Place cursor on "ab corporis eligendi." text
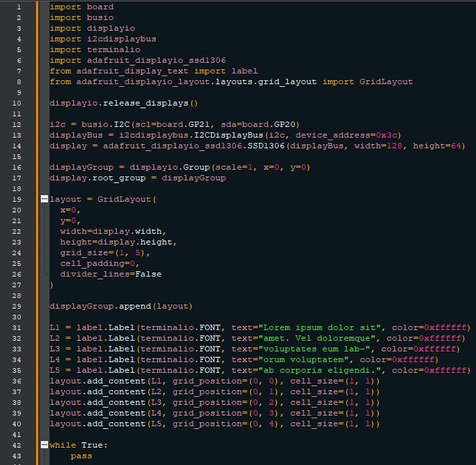This screenshot has height=465, width=476. 322,370
